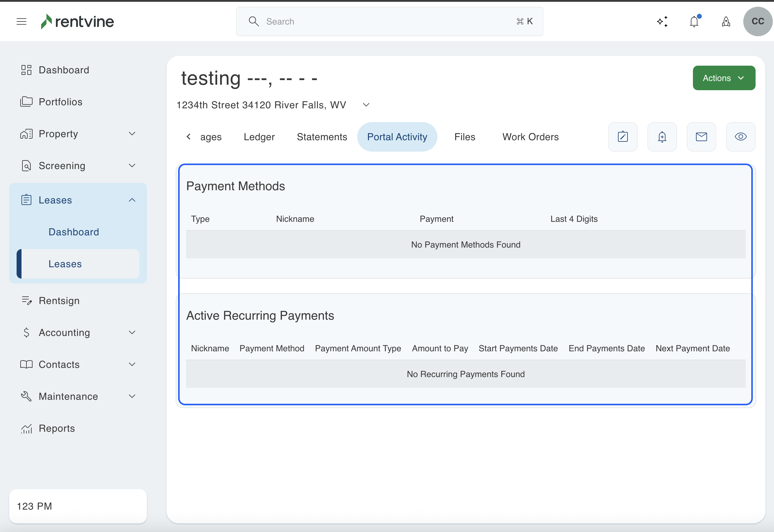Click the eye view icon button
This screenshot has width=774, height=532.
741,137
